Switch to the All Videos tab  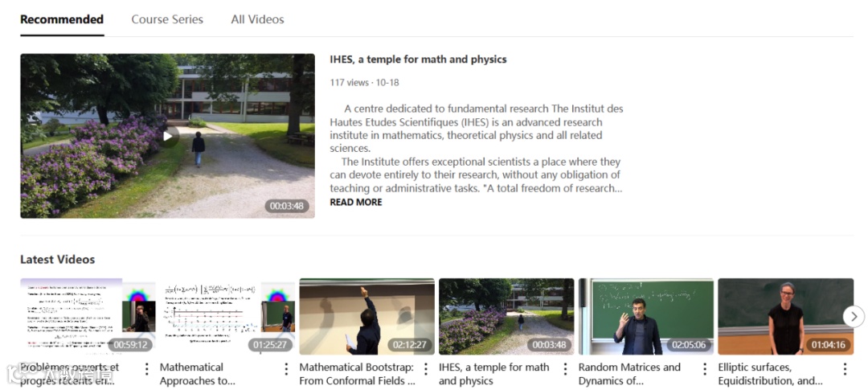click(257, 19)
